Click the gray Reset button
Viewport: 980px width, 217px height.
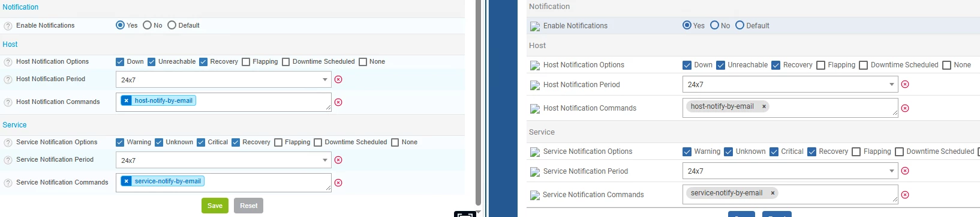pyautogui.click(x=249, y=206)
